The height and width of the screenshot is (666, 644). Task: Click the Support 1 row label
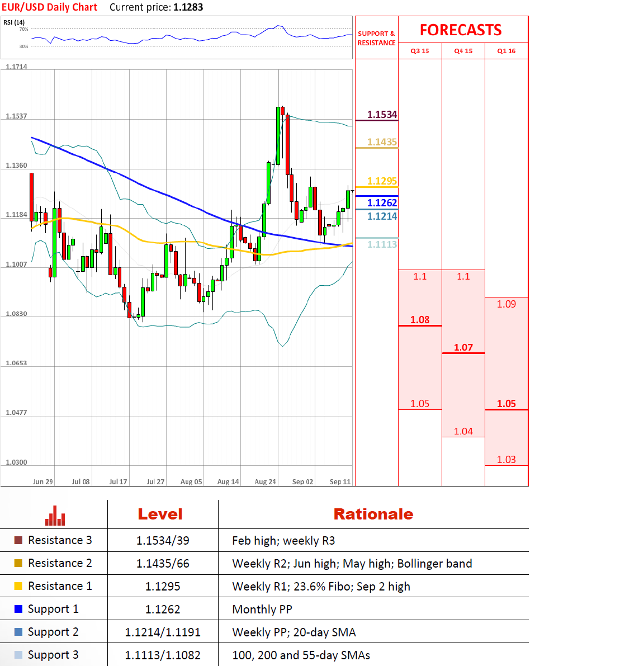[53, 610]
